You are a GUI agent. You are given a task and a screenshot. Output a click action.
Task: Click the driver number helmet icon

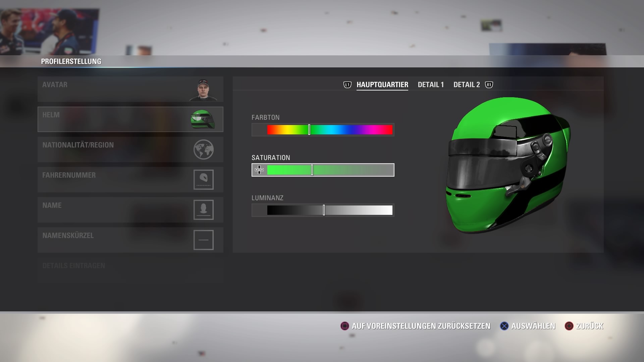(204, 180)
